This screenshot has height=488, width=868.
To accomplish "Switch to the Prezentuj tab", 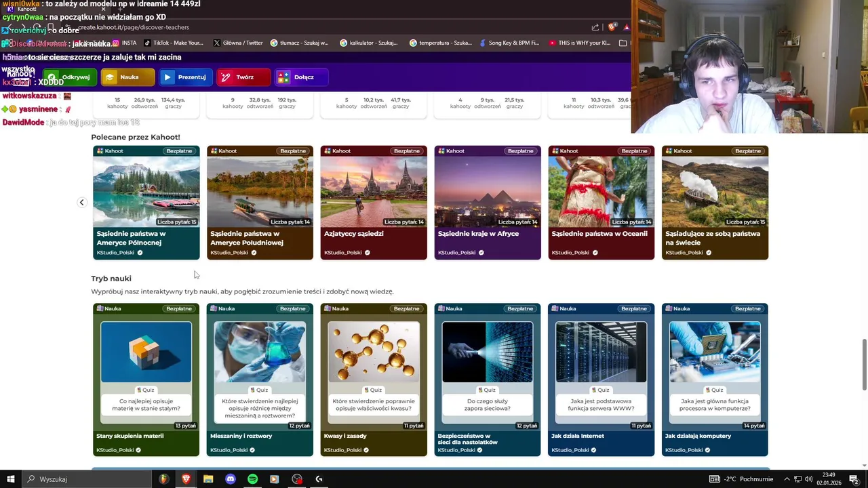I will tap(185, 77).
